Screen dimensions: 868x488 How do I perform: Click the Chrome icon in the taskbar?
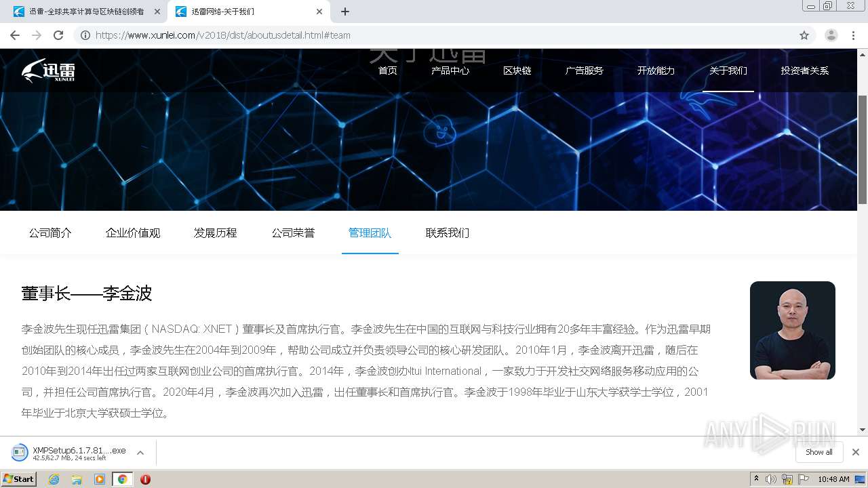click(x=122, y=479)
